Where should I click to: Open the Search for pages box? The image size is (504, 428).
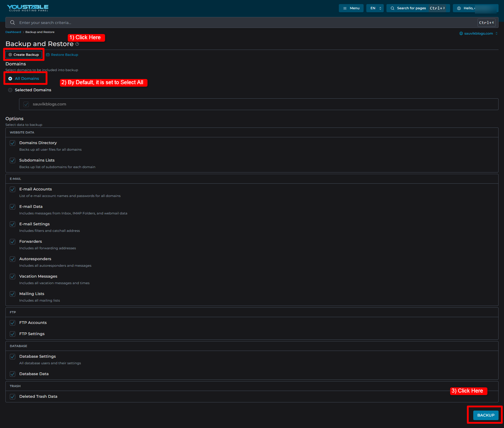(418, 8)
